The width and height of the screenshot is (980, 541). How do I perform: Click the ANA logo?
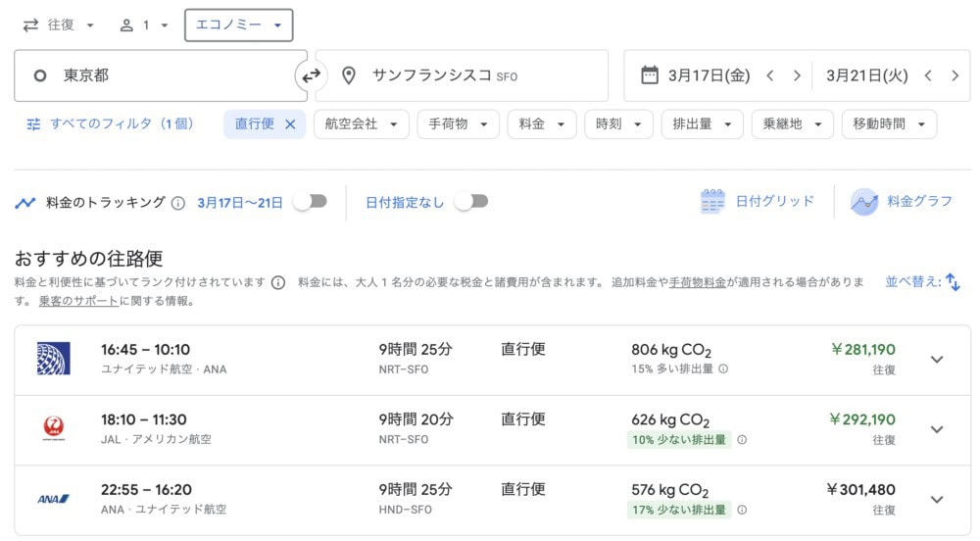point(53,499)
